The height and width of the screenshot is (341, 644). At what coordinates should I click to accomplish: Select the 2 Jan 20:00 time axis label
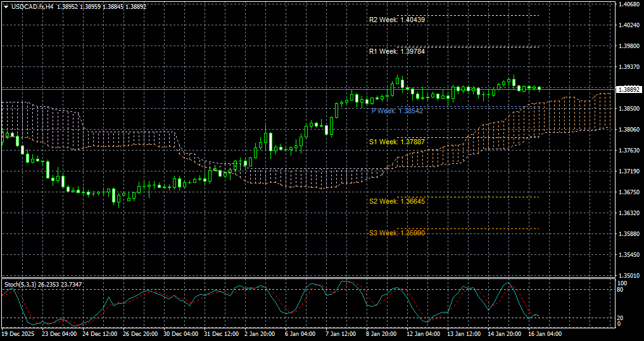click(x=260, y=334)
